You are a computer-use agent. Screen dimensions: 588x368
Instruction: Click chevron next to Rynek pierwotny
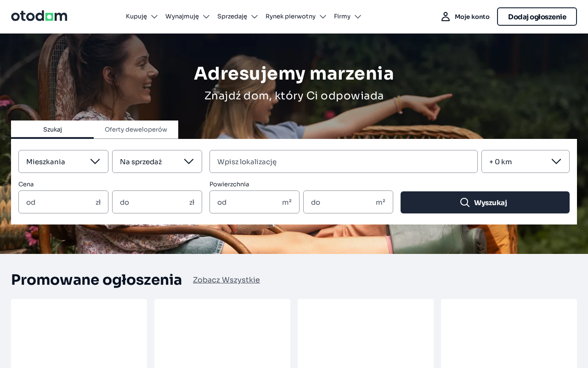tap(323, 17)
